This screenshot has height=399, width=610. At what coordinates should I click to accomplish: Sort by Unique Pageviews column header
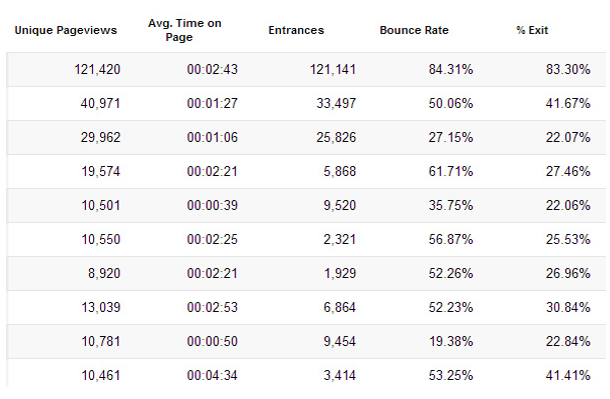(66, 30)
